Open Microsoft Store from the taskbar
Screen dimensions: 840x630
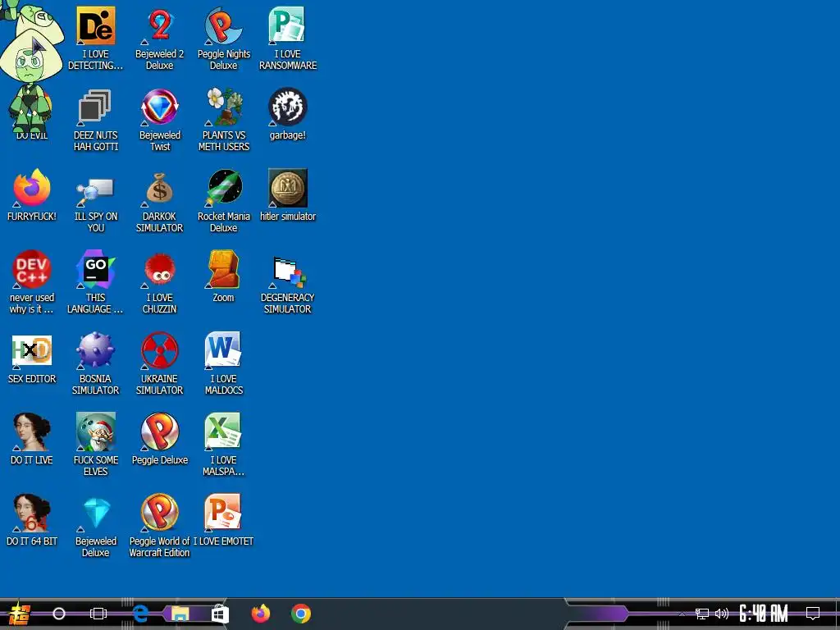(220, 614)
